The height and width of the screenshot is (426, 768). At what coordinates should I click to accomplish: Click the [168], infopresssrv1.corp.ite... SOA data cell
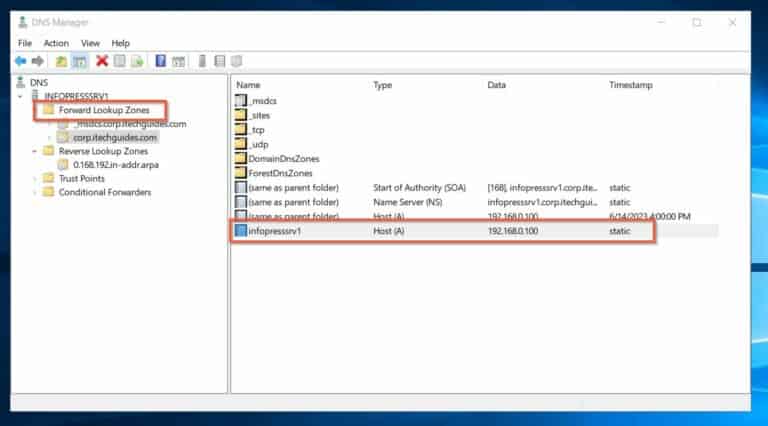(542, 188)
